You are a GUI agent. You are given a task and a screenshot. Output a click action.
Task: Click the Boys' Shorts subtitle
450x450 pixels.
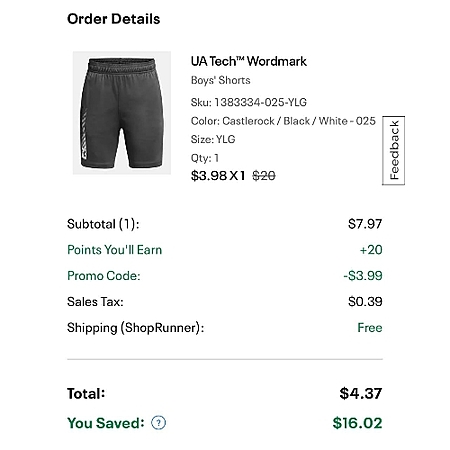click(220, 80)
